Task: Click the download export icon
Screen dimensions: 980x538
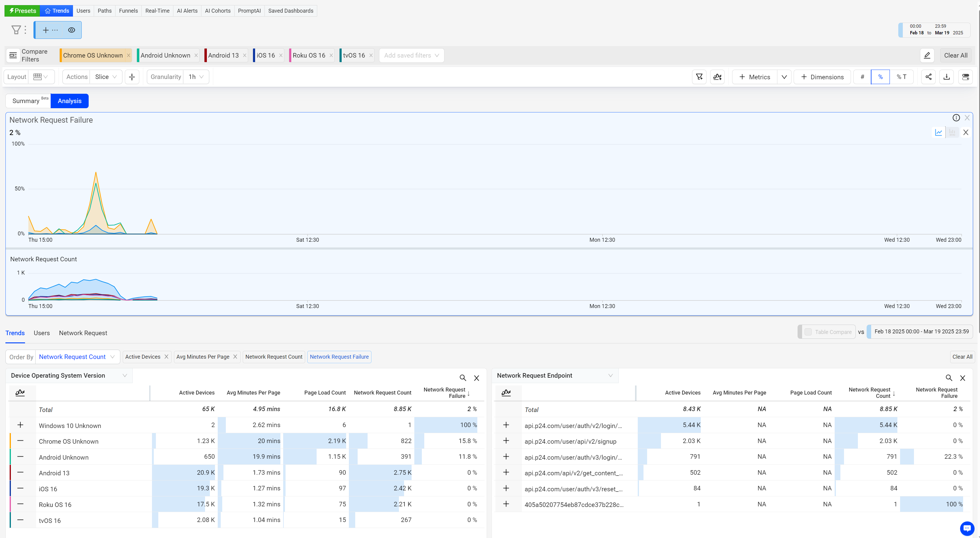Action: [x=947, y=77]
